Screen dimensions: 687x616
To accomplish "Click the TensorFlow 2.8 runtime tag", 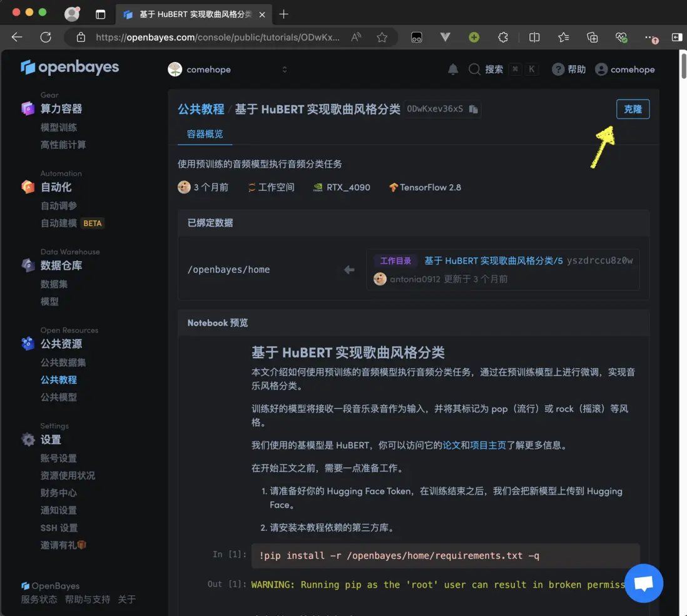I will (x=425, y=187).
